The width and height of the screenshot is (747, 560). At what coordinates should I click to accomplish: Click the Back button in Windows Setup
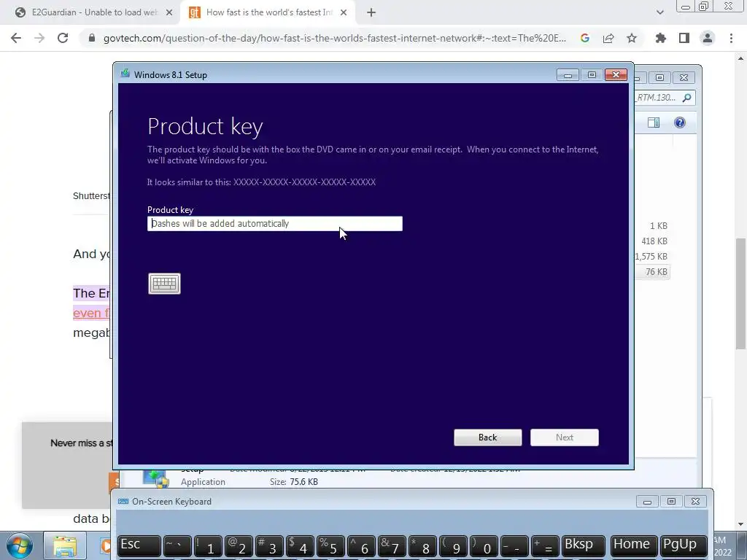pyautogui.click(x=488, y=437)
